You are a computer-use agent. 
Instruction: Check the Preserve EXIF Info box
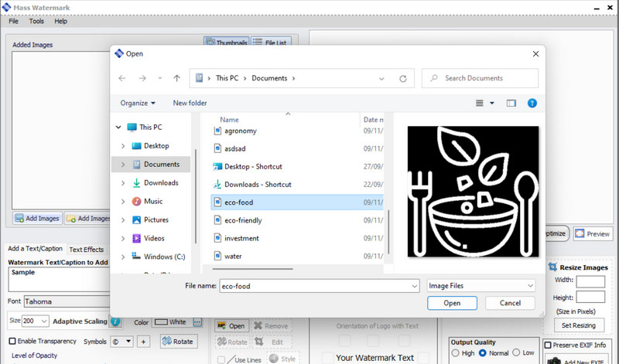tap(548, 345)
